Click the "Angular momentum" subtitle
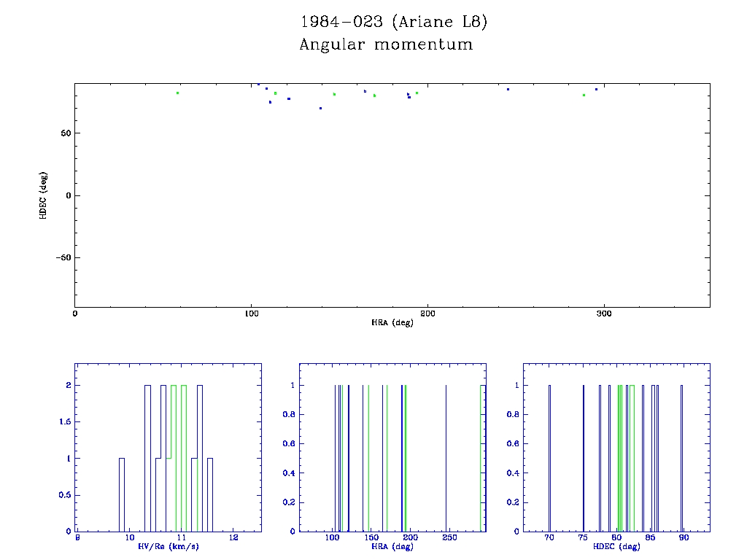Viewport: 747px width, 560px height. click(x=386, y=44)
